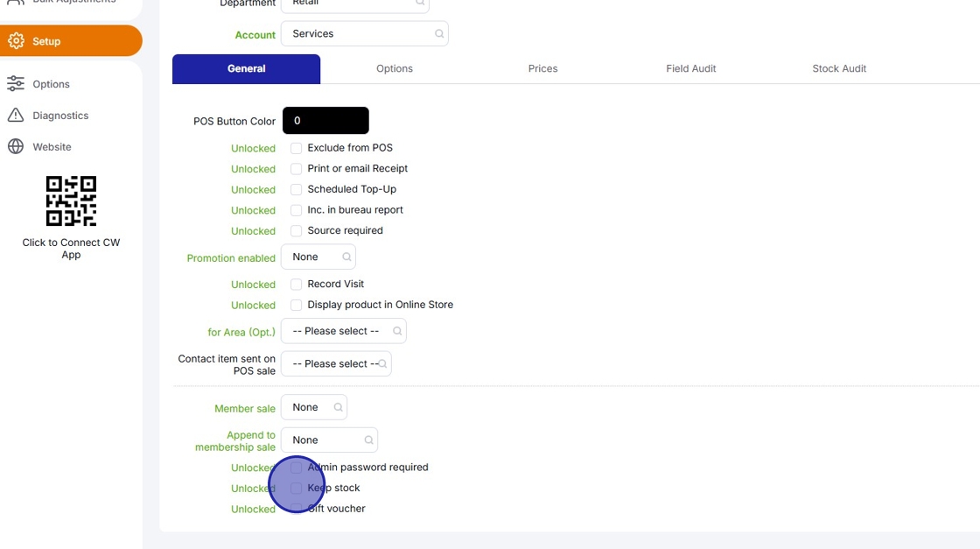The width and height of the screenshot is (980, 549).
Task: Click the green Account label
Action: [255, 35]
